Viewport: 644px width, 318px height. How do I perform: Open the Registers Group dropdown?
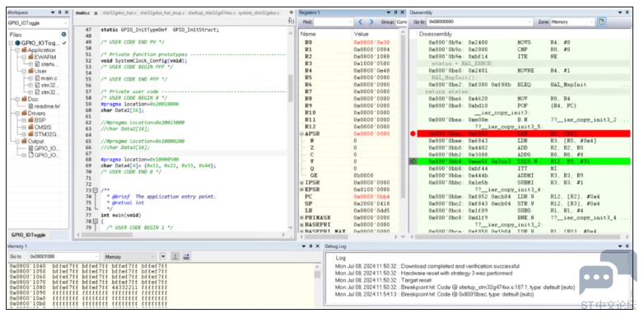pos(401,21)
